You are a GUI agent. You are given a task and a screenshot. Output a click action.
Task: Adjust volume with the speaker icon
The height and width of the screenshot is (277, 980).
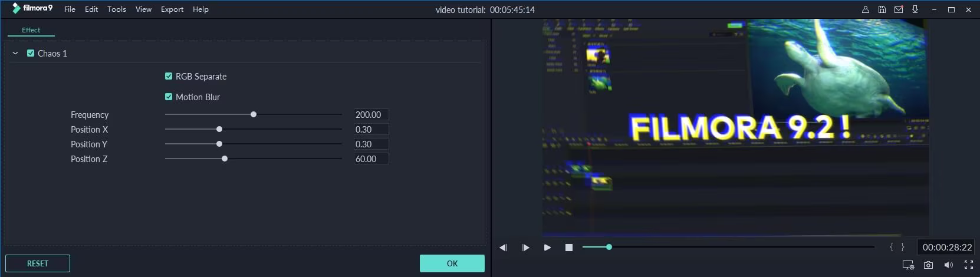(948, 265)
